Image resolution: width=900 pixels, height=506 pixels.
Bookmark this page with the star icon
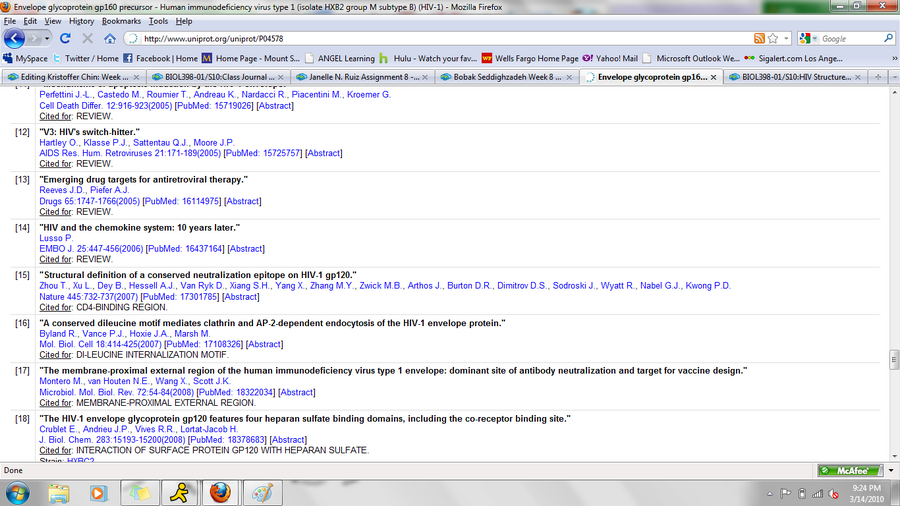775,38
